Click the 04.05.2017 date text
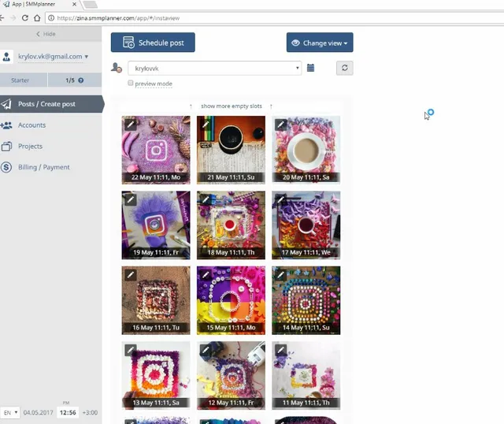504x424 pixels. pyautogui.click(x=39, y=412)
